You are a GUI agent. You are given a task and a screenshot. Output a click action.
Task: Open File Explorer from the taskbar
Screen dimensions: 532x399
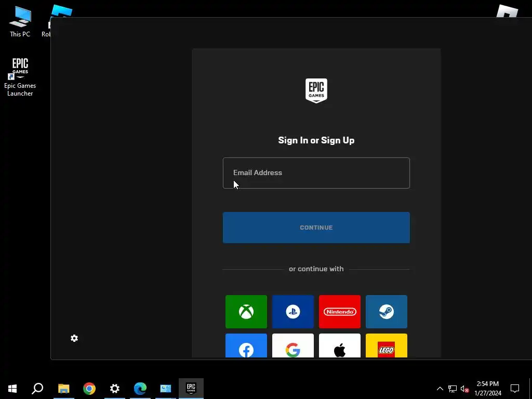pyautogui.click(x=63, y=388)
